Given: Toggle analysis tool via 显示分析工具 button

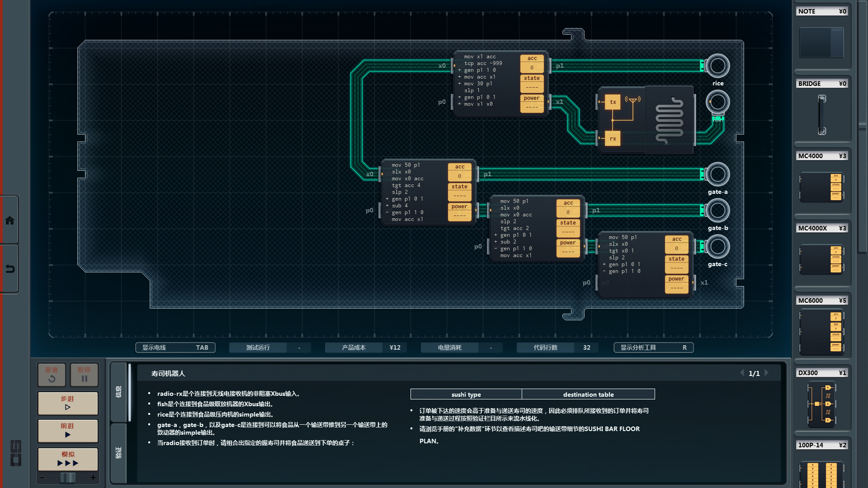Looking at the screenshot, I should (x=653, y=347).
